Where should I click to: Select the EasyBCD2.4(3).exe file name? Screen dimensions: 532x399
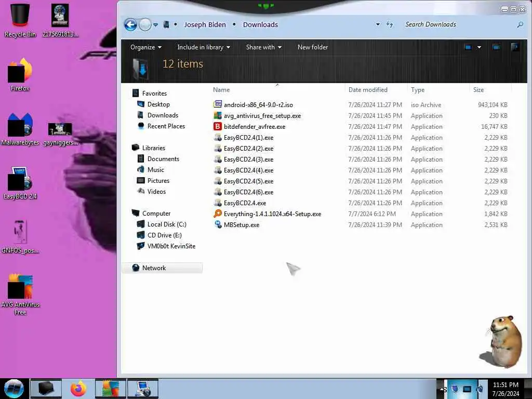(x=248, y=159)
